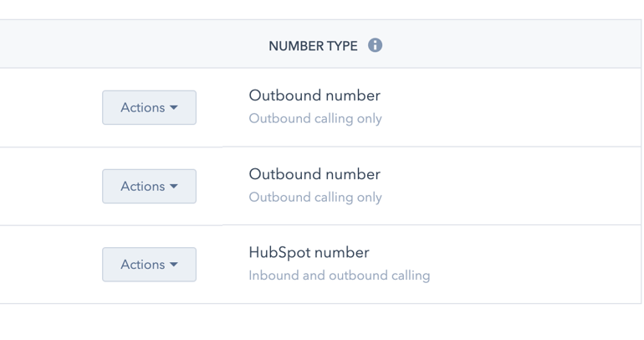Screen dimensions: 644x340
Task: Click the info icon beside NUMBER TYPE
Action: (375, 45)
